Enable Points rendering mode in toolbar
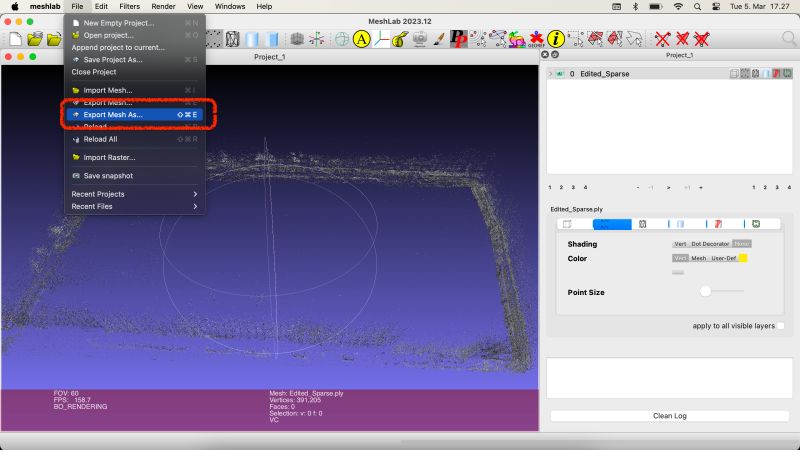This screenshot has height=450, width=800. click(x=214, y=39)
